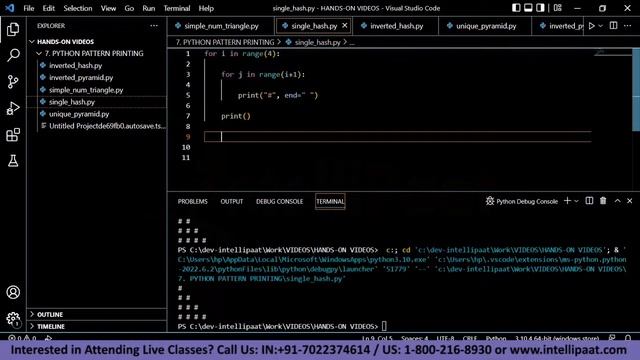This screenshot has height=360, width=640.
Task: Open the Selection menu
Action: point(78,8)
